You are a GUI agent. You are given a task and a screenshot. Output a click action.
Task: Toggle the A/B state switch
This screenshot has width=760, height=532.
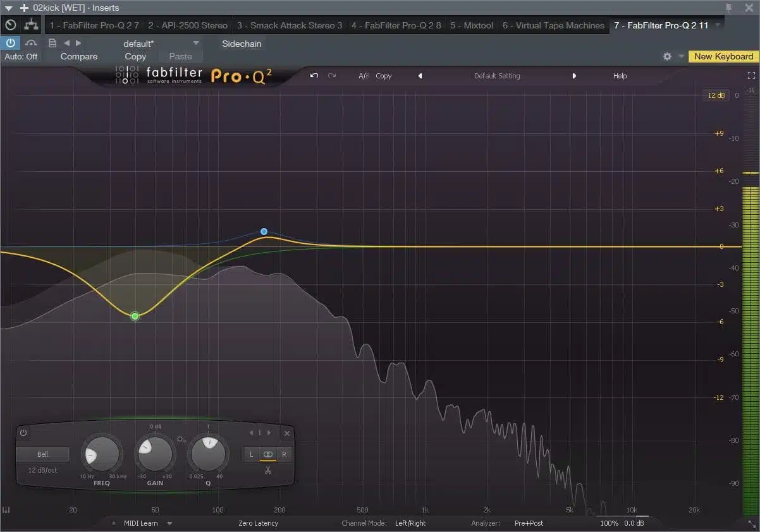point(364,76)
